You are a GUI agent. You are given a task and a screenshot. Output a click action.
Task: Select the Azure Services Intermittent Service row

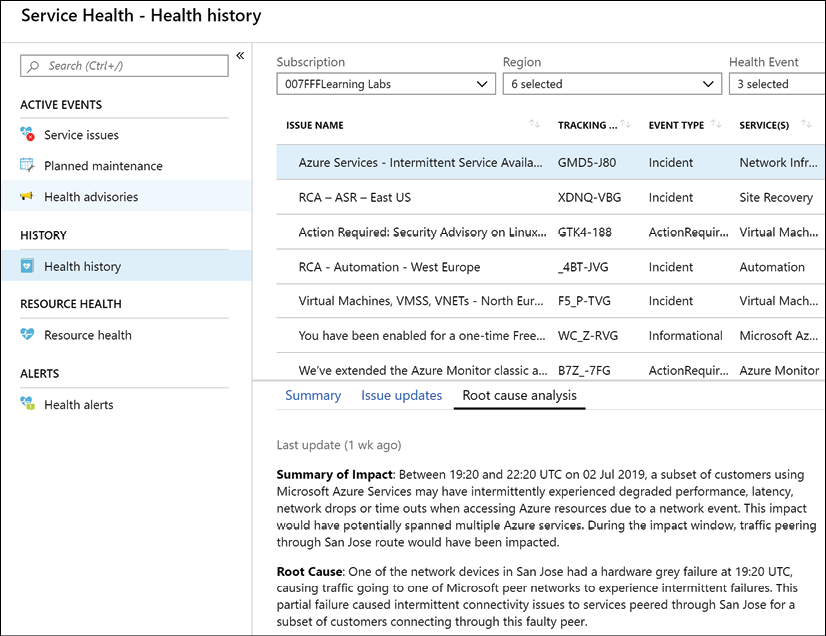coord(550,162)
